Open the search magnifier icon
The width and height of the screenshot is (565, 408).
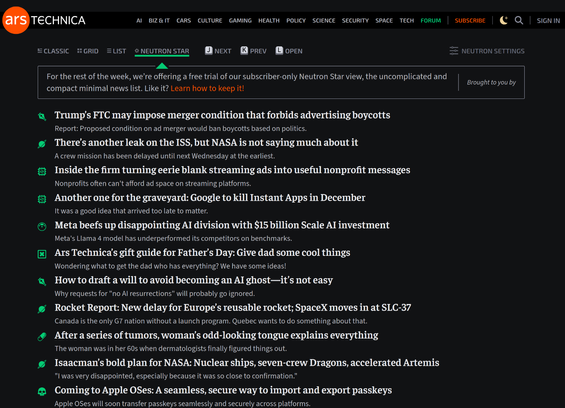pos(519,20)
